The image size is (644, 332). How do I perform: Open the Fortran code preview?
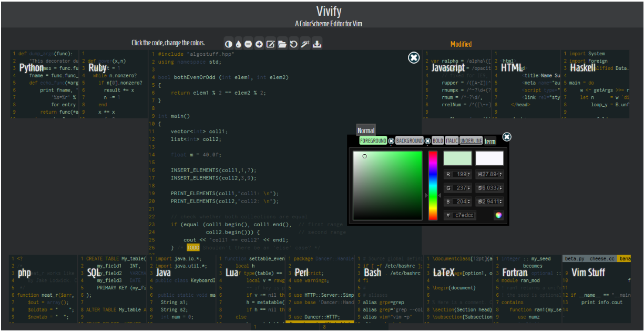point(528,289)
